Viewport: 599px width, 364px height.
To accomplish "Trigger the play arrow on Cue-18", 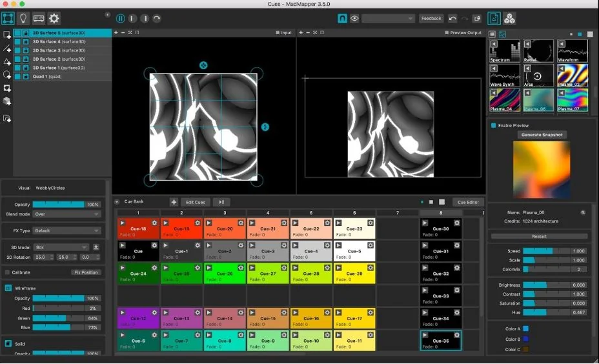I will coord(122,223).
